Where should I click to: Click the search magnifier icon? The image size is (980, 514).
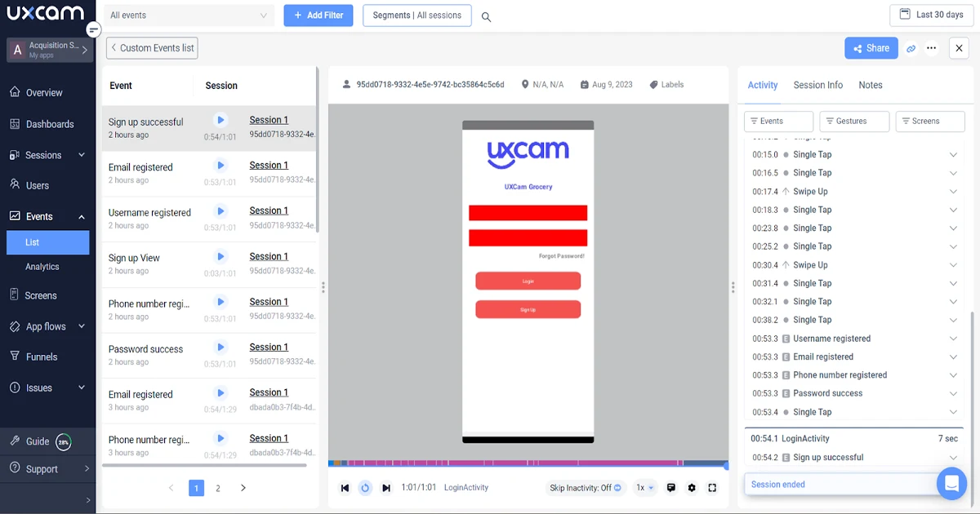486,16
